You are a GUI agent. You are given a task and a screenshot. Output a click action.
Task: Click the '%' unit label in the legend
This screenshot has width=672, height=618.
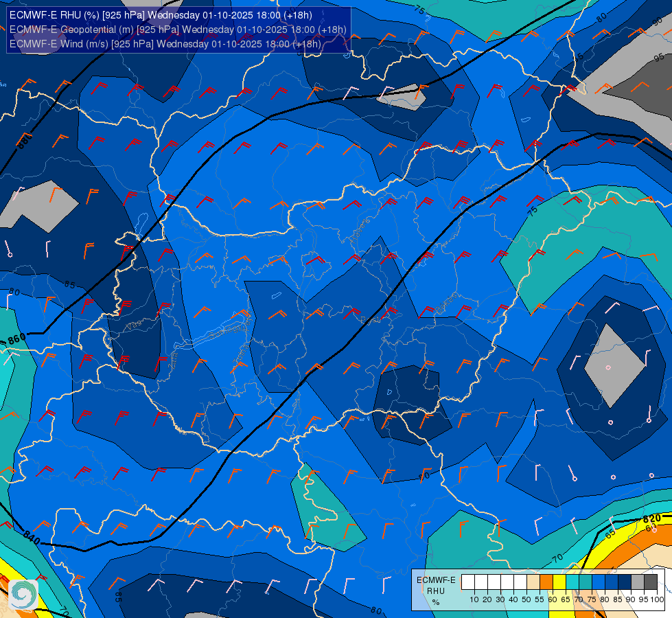point(436,602)
